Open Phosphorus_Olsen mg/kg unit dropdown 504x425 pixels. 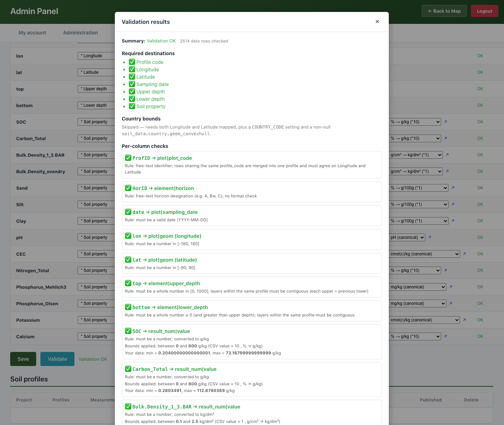click(x=418, y=303)
